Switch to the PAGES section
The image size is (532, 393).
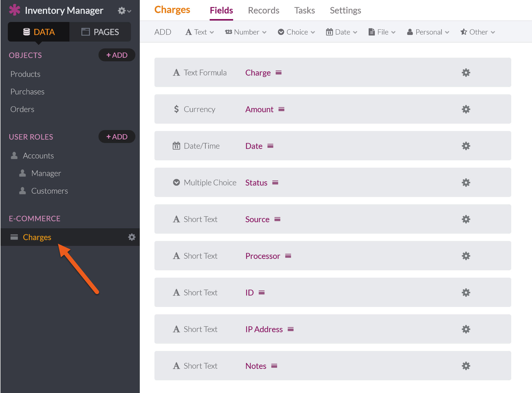pyautogui.click(x=100, y=32)
